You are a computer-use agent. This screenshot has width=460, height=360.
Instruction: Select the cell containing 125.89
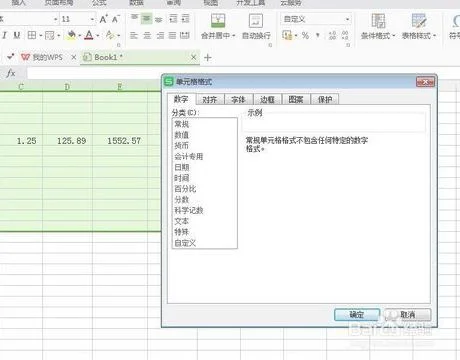(x=68, y=141)
